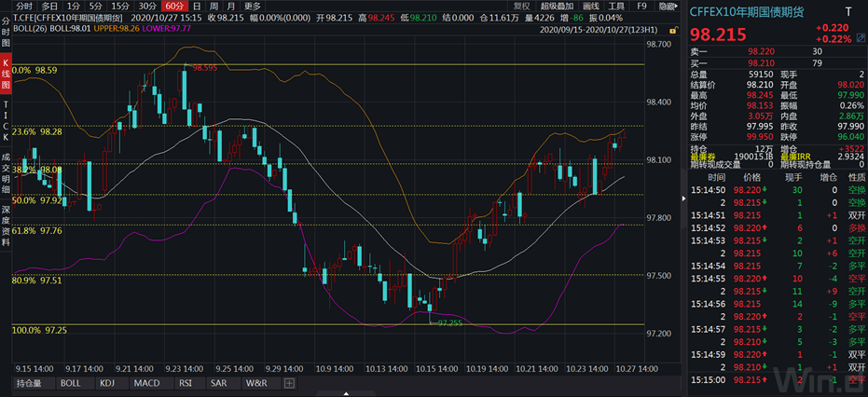Image resolution: width=868 pixels, height=397 pixels.
Task: Click the yellow lock icon above the chart
Action: (x=672, y=30)
